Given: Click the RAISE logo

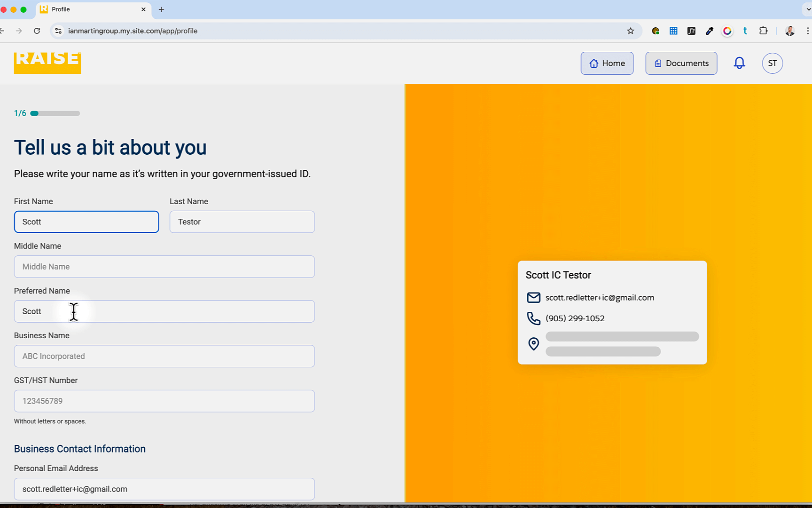Looking at the screenshot, I should click(x=47, y=62).
